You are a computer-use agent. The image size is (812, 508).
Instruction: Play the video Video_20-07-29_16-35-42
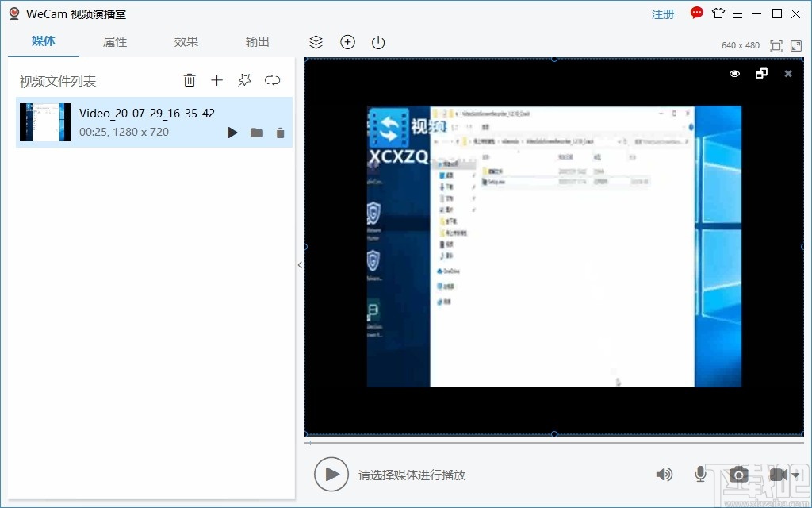click(232, 133)
